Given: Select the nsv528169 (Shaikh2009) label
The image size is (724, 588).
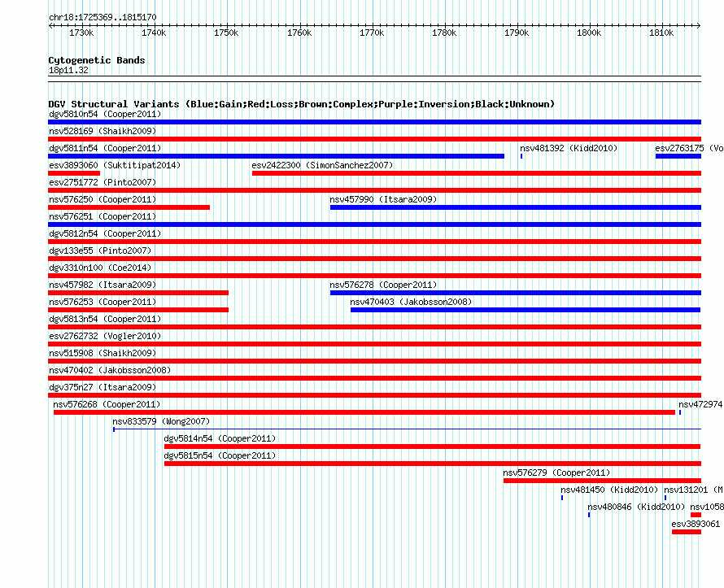Looking at the screenshot, I should click(x=102, y=131).
